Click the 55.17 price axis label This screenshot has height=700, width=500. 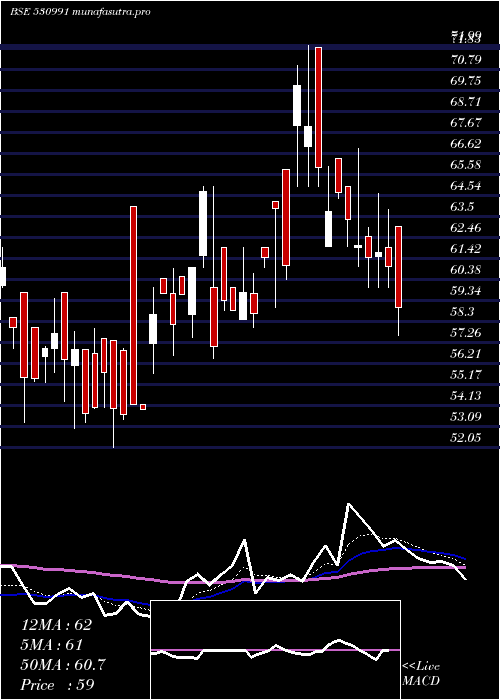pyautogui.click(x=467, y=374)
